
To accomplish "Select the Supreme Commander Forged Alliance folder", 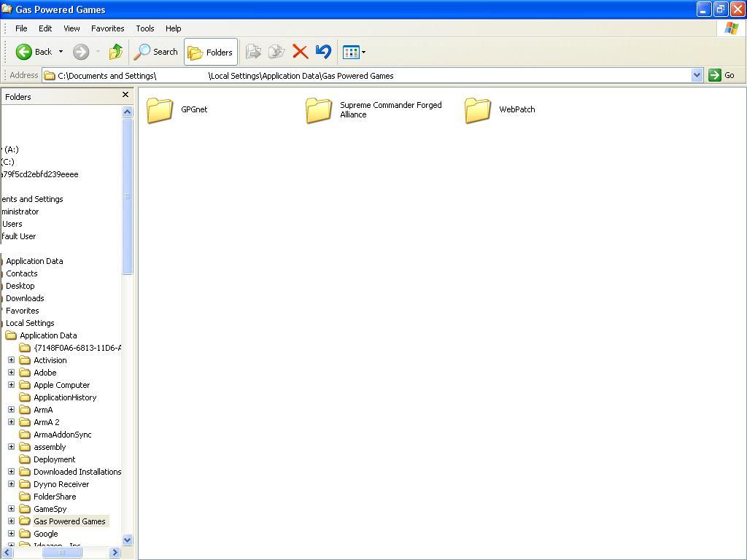I will click(x=374, y=110).
